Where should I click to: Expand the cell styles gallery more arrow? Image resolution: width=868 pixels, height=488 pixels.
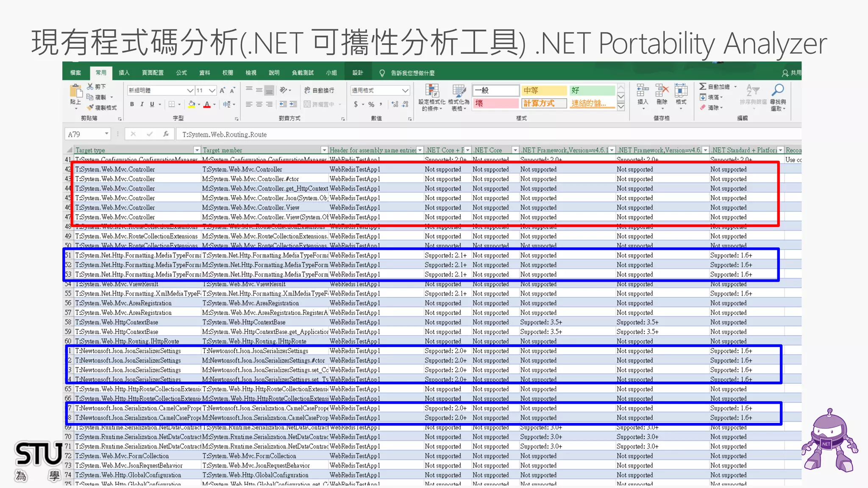(x=621, y=107)
